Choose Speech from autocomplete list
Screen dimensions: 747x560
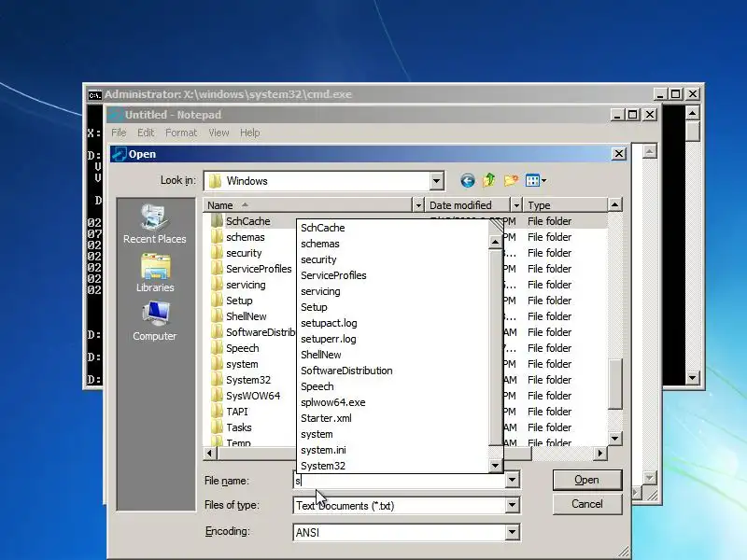[x=317, y=386]
